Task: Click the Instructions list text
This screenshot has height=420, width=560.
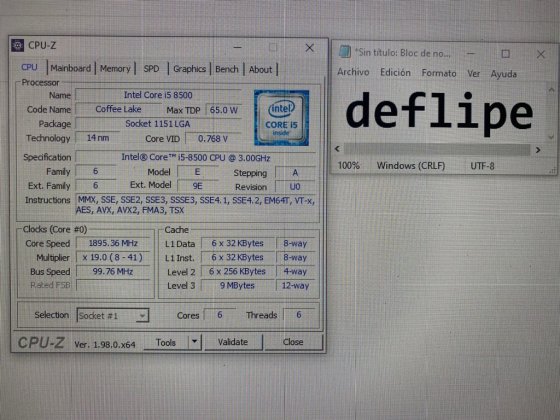Action: point(196,205)
